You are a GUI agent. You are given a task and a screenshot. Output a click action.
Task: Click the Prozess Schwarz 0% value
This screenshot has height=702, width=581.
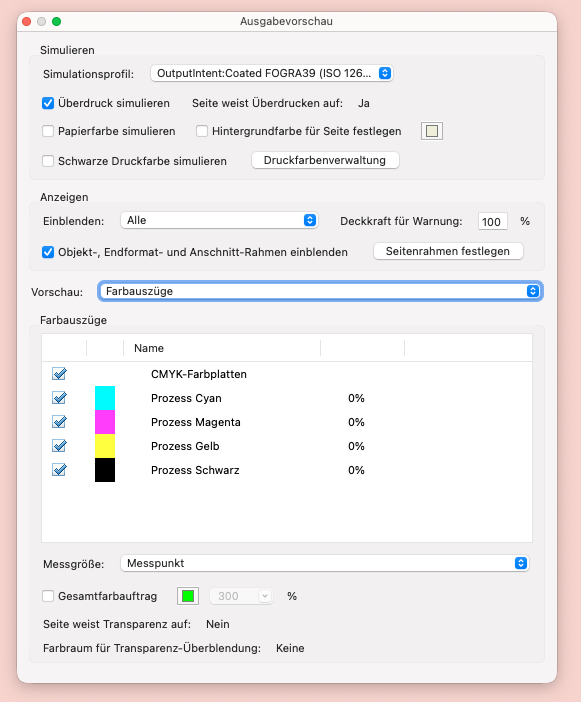[x=356, y=470]
